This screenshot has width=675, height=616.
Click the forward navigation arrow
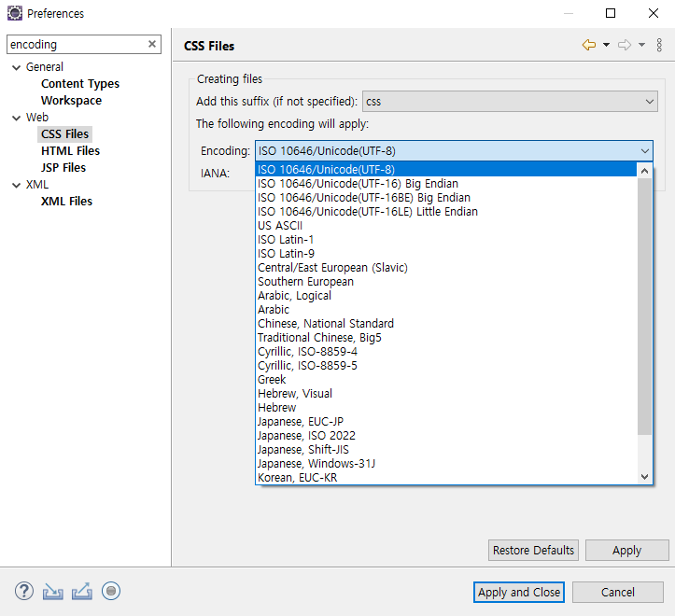click(625, 45)
